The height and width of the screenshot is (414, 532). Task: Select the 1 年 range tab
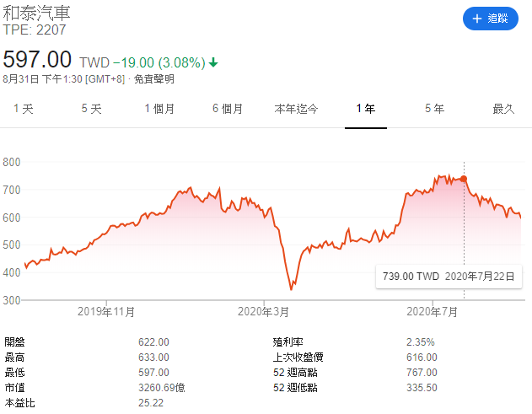tap(366, 109)
